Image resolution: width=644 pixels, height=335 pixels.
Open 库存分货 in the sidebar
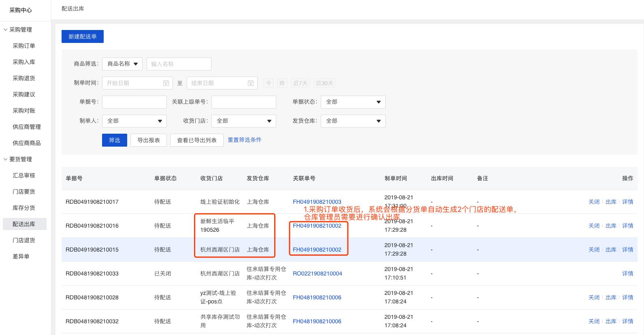click(24, 208)
